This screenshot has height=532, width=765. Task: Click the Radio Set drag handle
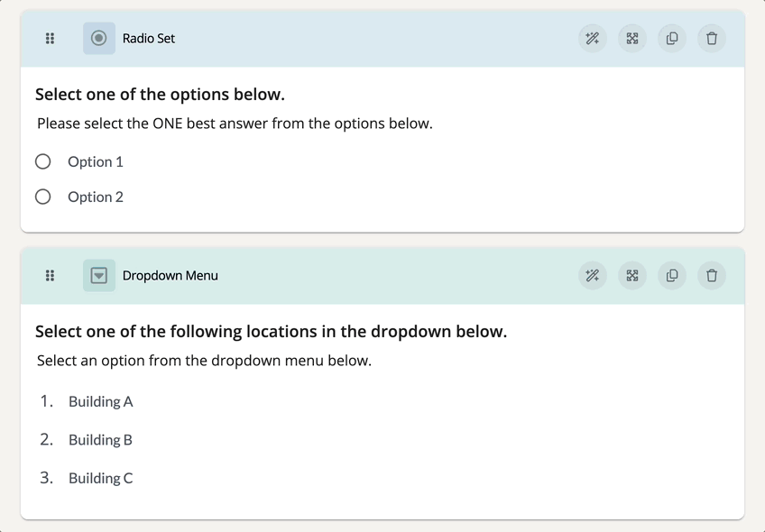click(50, 39)
